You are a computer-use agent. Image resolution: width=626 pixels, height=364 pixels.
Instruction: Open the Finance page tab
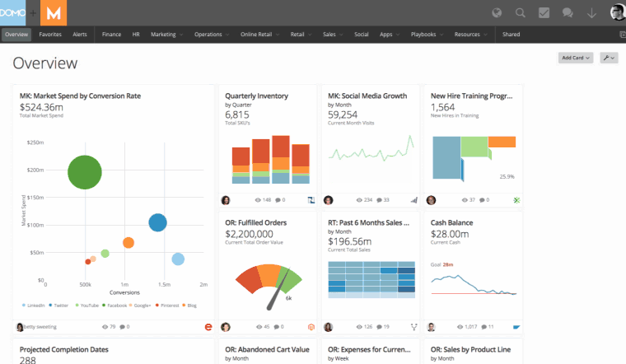point(112,35)
